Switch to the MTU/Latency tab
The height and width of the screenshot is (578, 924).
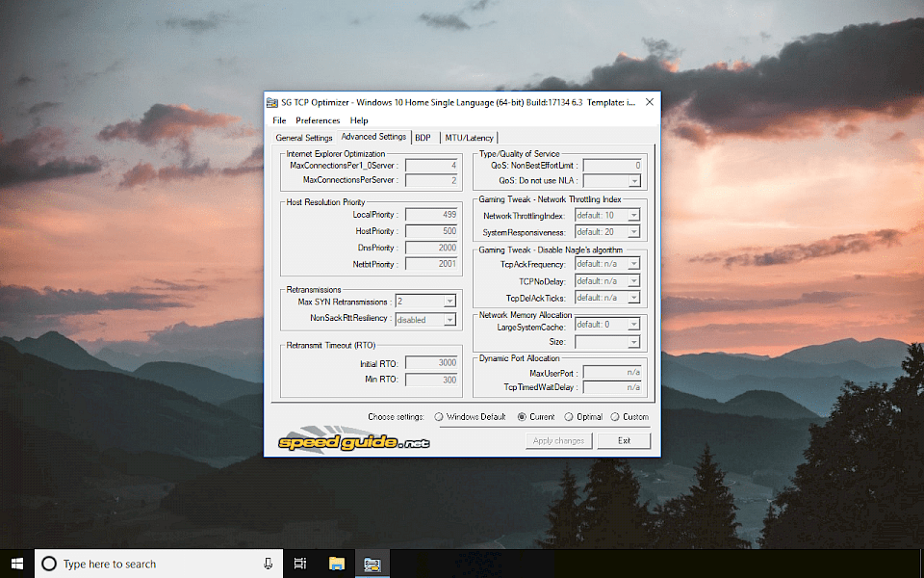click(469, 138)
